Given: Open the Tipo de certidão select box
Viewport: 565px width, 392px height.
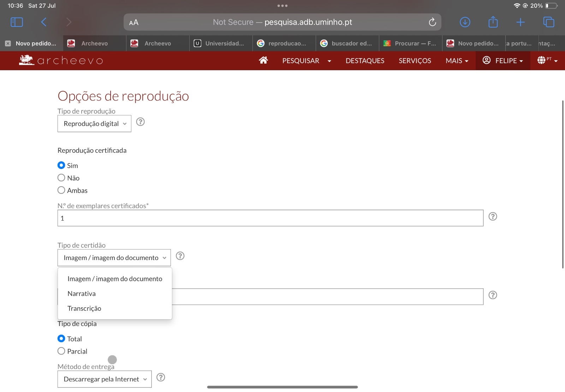Looking at the screenshot, I should click(114, 258).
